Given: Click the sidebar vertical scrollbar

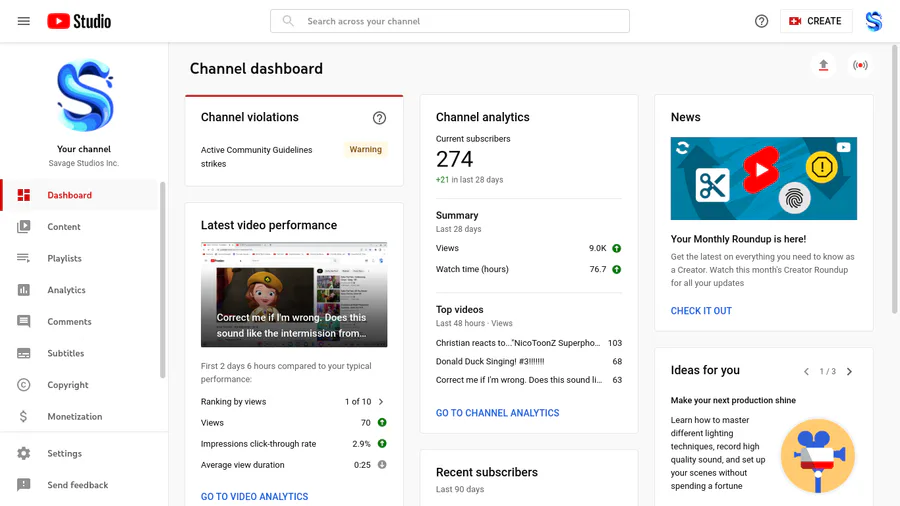Looking at the screenshot, I should click(x=163, y=280).
